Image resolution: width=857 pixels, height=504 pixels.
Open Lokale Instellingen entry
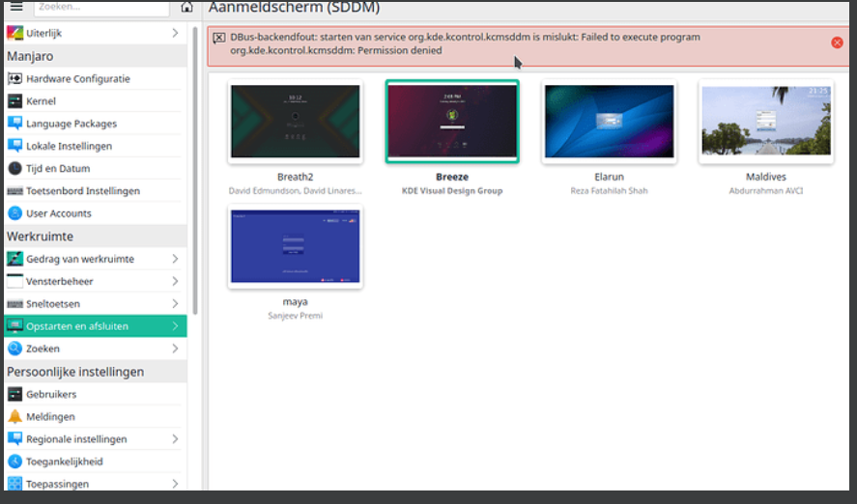click(69, 146)
